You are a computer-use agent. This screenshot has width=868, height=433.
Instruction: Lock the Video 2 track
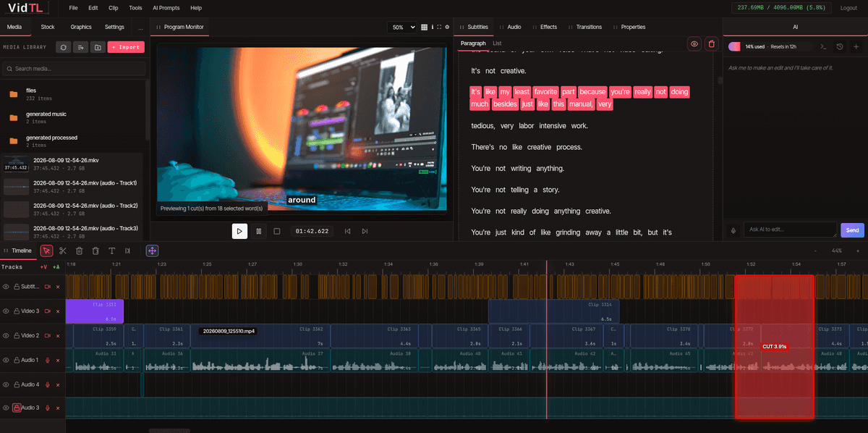(x=16, y=336)
